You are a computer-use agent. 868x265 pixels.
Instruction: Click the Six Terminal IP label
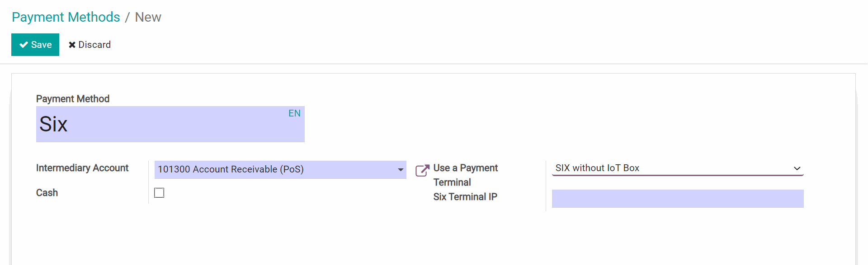click(x=465, y=197)
